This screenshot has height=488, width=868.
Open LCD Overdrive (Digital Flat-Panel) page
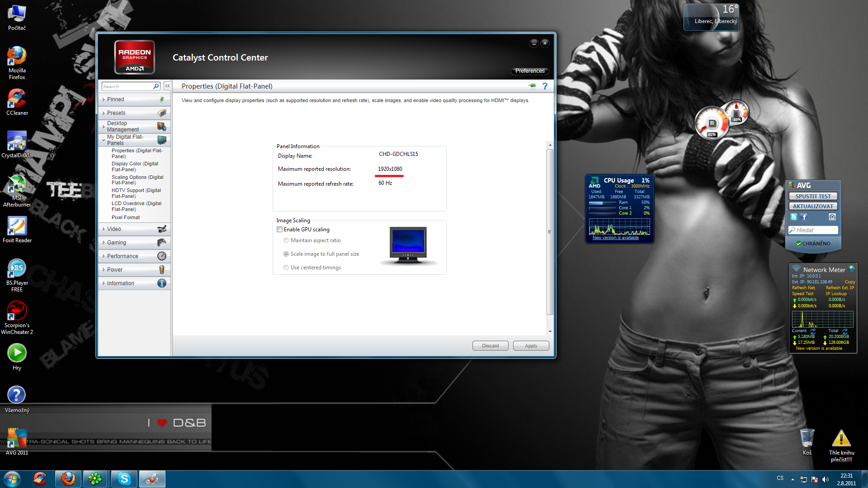coord(136,206)
